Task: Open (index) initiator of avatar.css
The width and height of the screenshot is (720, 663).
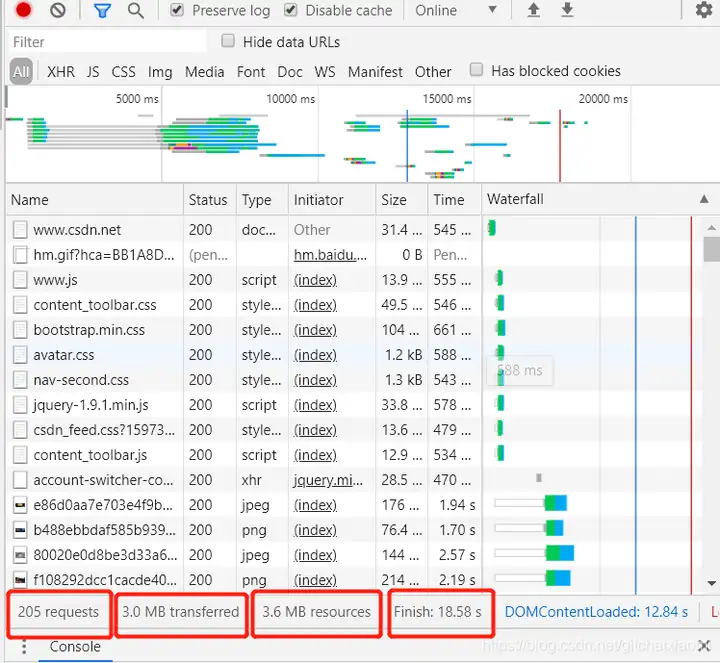Action: click(x=315, y=355)
